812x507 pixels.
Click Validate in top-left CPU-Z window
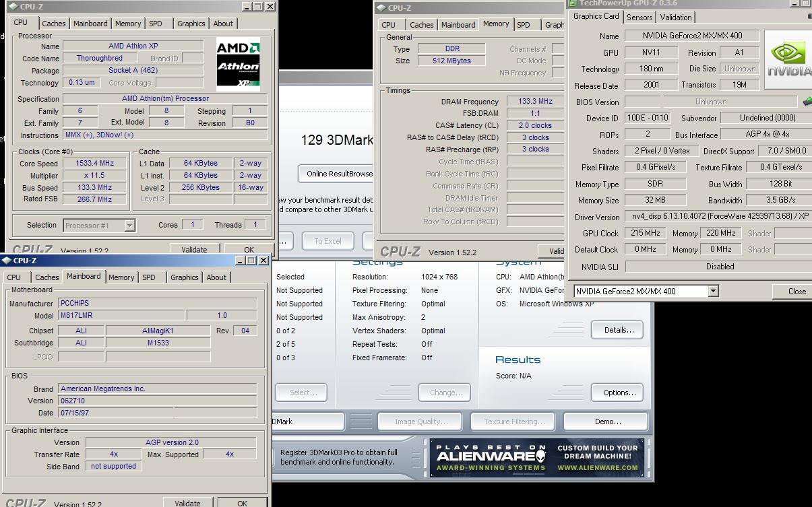click(x=194, y=249)
